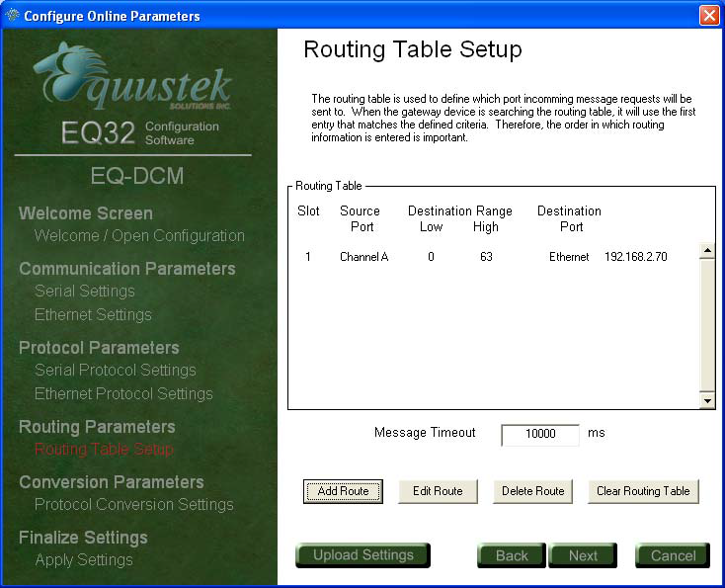
Task: Click IP address '192.168.2.70'
Action: pyautogui.click(x=636, y=257)
